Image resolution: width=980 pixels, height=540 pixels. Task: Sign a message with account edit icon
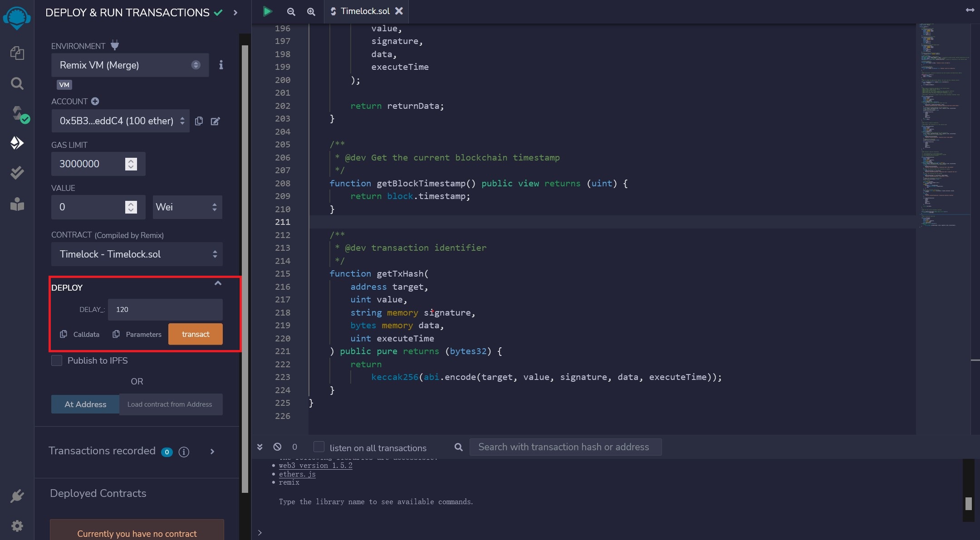click(216, 121)
